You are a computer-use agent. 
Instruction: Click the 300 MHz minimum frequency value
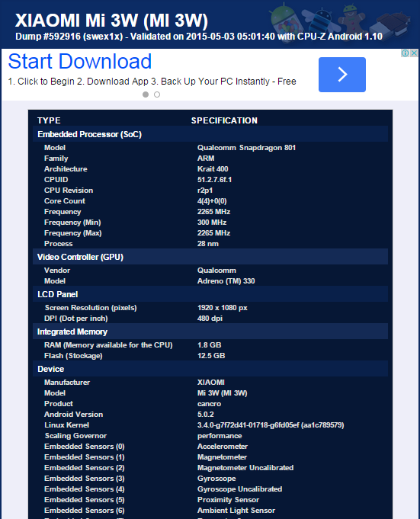pos(212,222)
